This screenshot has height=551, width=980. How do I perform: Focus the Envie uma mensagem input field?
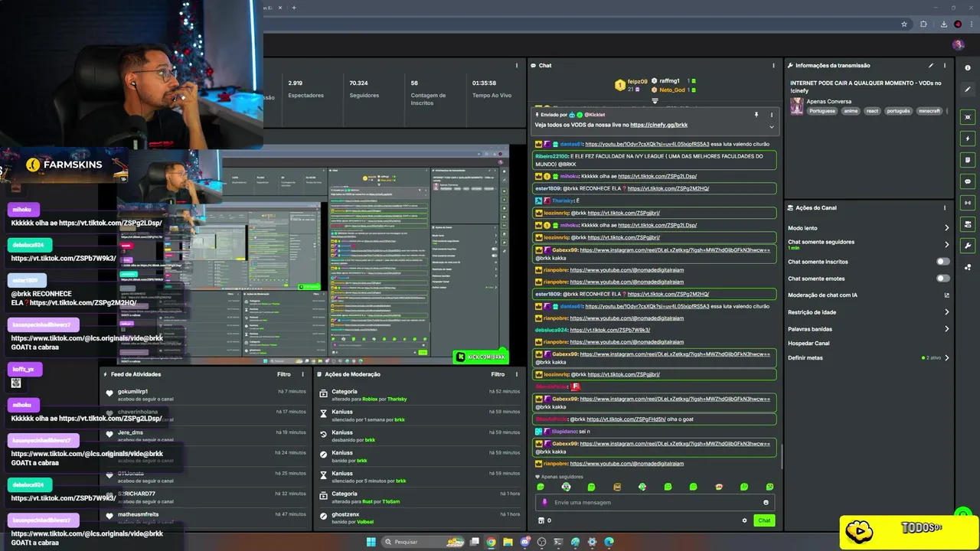click(655, 503)
